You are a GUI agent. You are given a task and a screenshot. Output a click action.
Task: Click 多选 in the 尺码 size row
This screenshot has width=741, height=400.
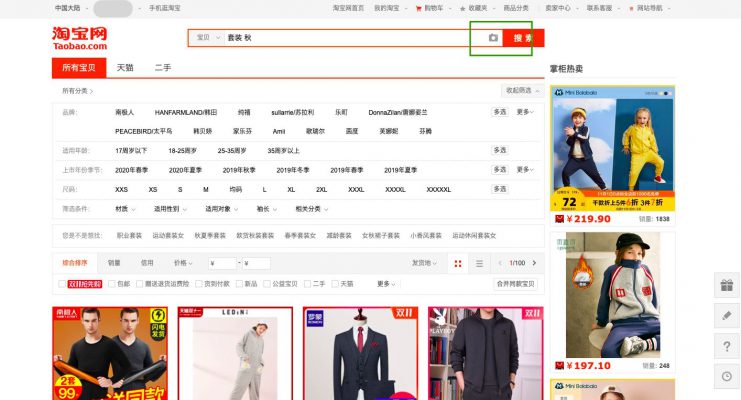click(500, 189)
